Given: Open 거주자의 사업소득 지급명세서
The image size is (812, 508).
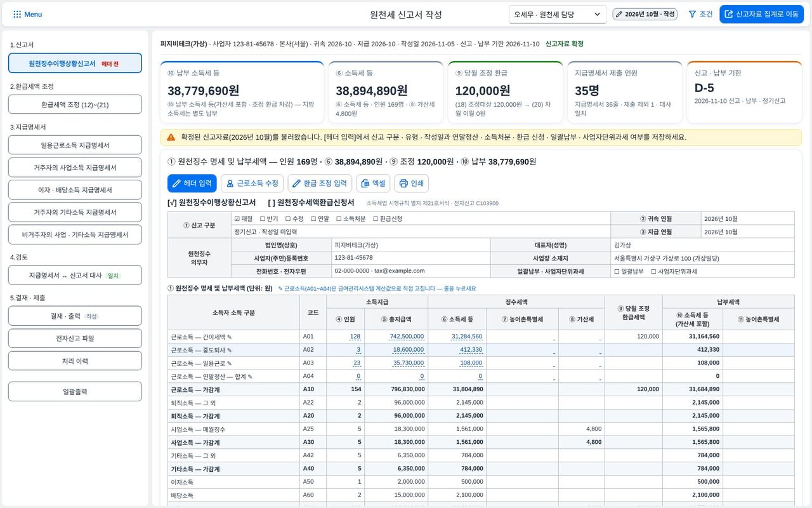Looking at the screenshot, I should (x=75, y=168).
